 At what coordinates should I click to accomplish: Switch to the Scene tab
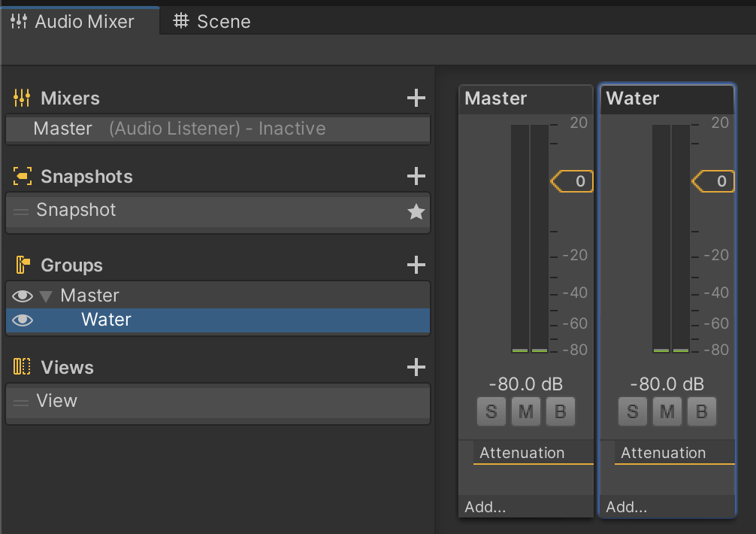213,21
